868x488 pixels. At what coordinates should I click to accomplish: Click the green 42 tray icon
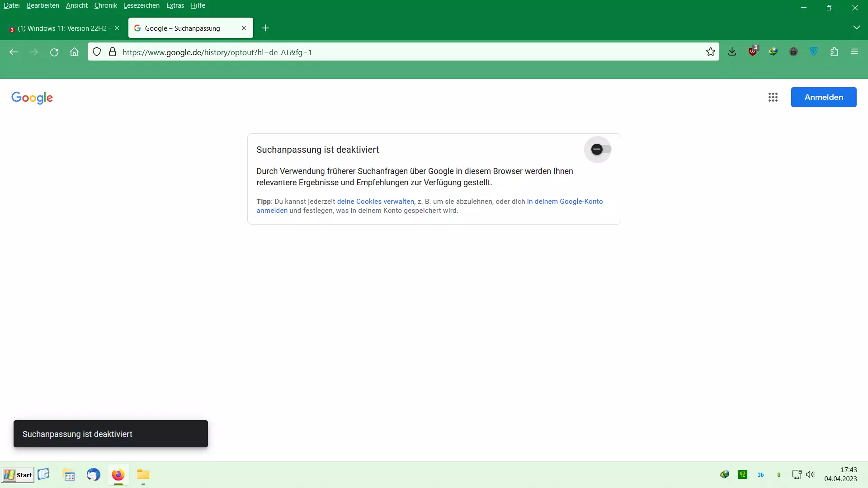[x=743, y=474]
